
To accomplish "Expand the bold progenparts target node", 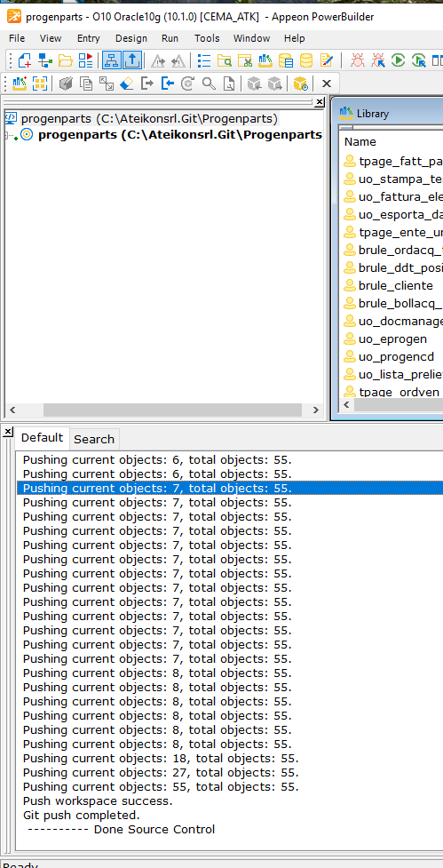I will pos(8,135).
